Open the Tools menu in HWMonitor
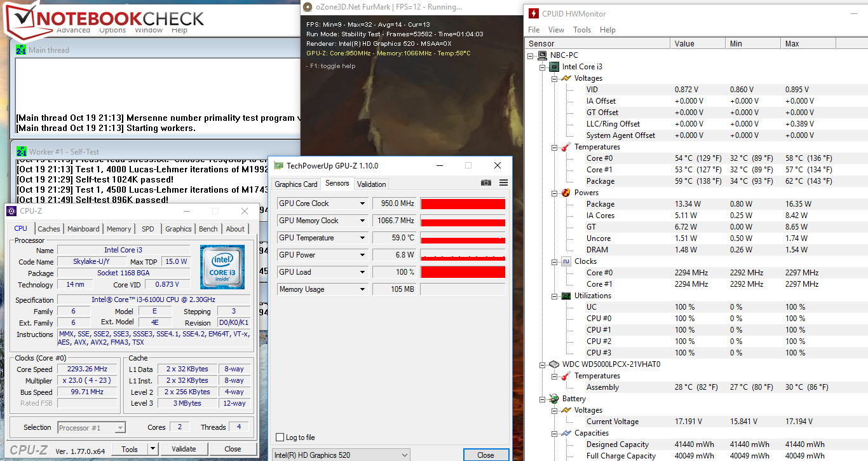 click(582, 30)
